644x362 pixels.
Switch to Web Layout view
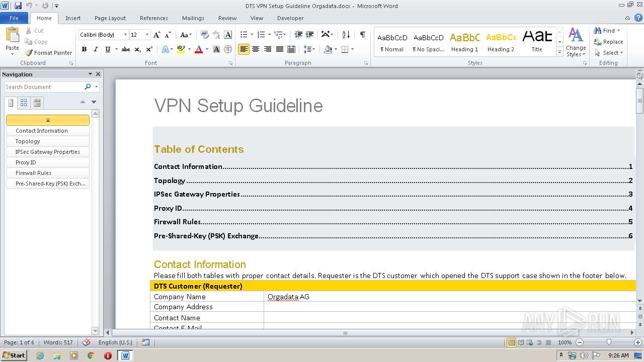[x=530, y=342]
